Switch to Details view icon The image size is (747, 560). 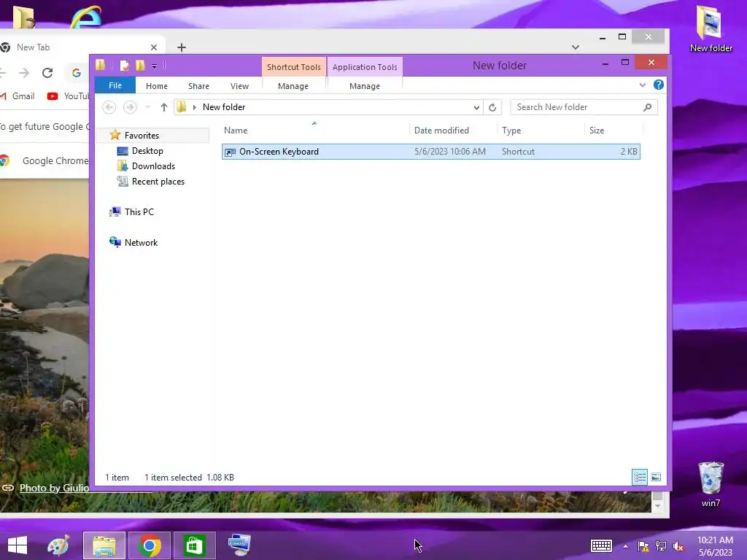pos(639,477)
